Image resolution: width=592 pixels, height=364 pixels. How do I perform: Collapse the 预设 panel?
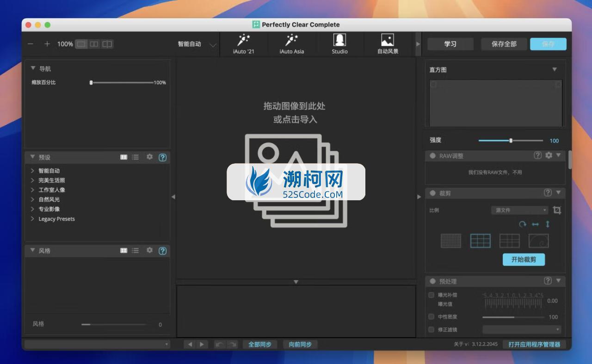pyautogui.click(x=33, y=157)
